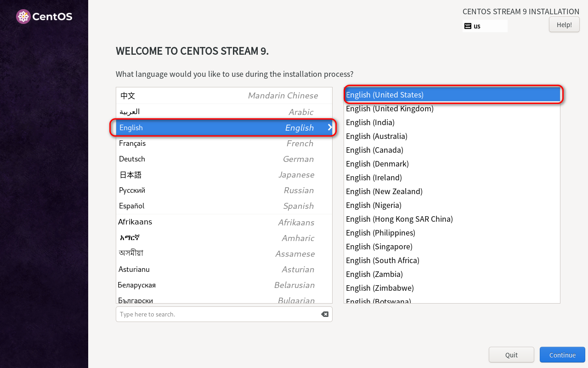Select English (Botswana) locale

452,299
